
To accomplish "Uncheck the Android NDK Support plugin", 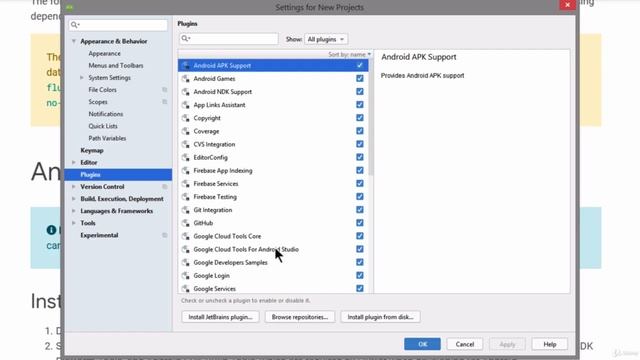I will [x=360, y=91].
